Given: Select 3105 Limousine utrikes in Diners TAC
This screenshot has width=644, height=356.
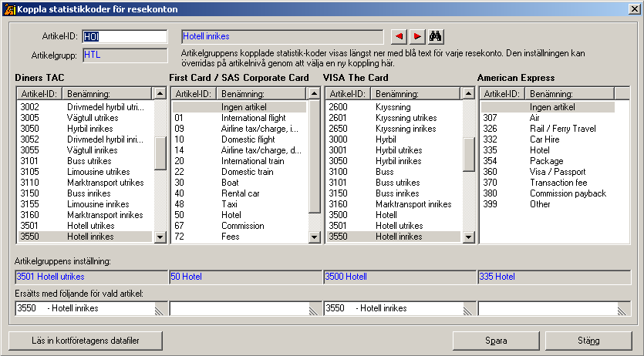Looking at the screenshot, I should (x=86, y=172).
